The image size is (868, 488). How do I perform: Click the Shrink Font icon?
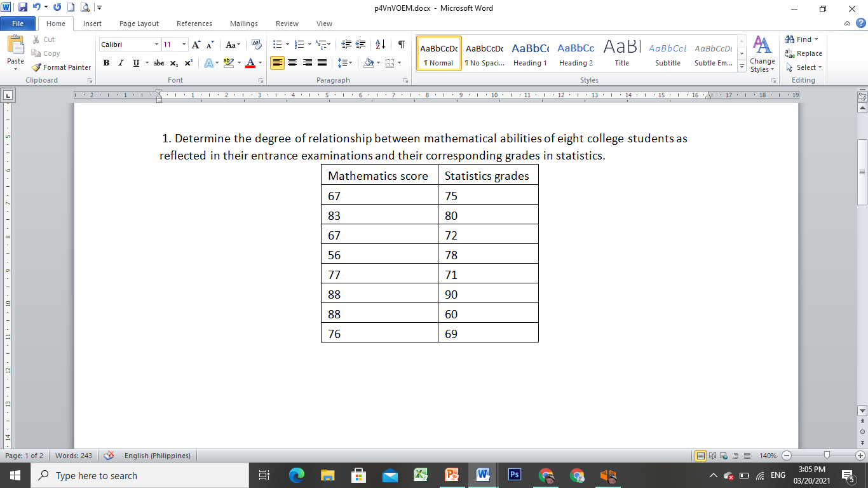point(210,44)
